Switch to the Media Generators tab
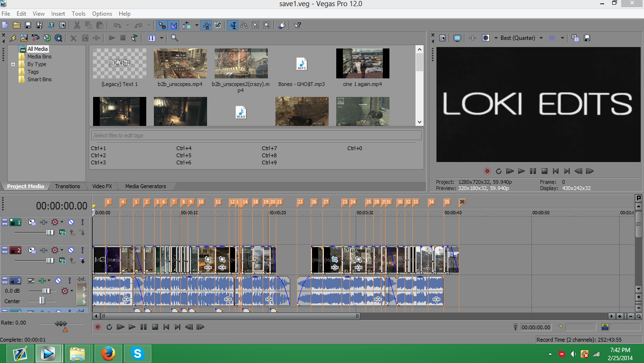Image resolution: width=644 pixels, height=363 pixels. (x=146, y=186)
